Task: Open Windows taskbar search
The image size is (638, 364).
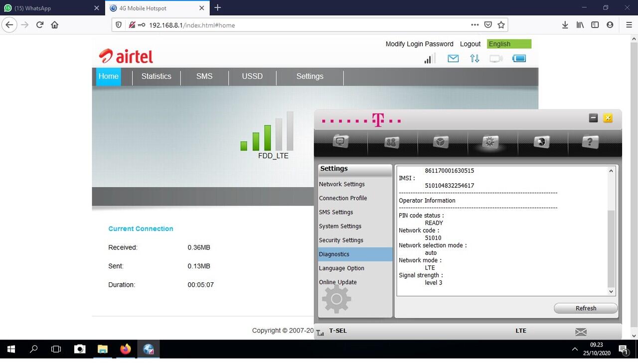Action: click(33, 349)
